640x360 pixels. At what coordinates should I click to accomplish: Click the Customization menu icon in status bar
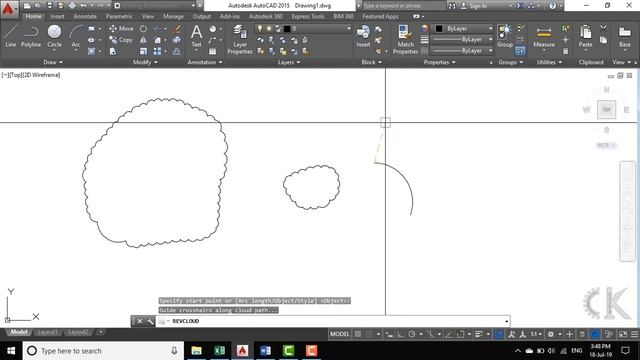pos(634,334)
